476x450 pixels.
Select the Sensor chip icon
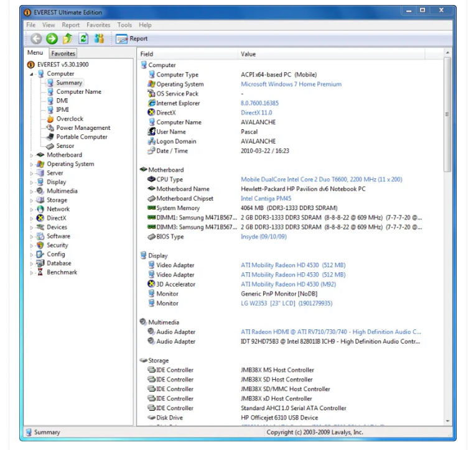pos(50,146)
